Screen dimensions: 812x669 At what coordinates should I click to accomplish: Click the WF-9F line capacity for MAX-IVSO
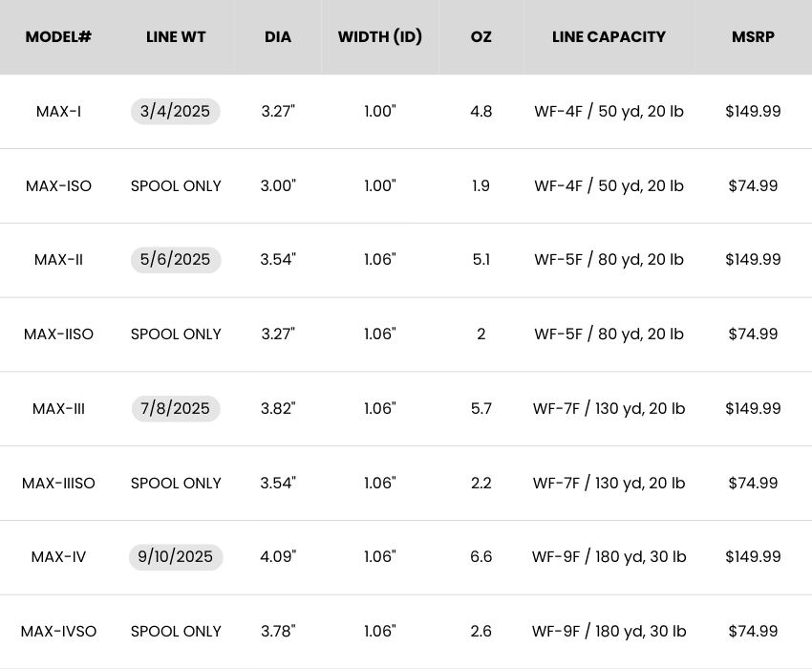609,632
